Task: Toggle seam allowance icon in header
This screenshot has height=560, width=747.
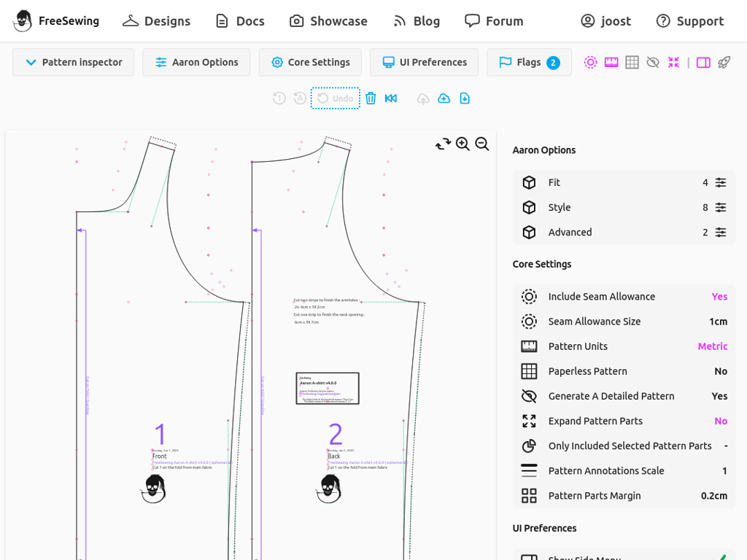Action: tap(590, 63)
